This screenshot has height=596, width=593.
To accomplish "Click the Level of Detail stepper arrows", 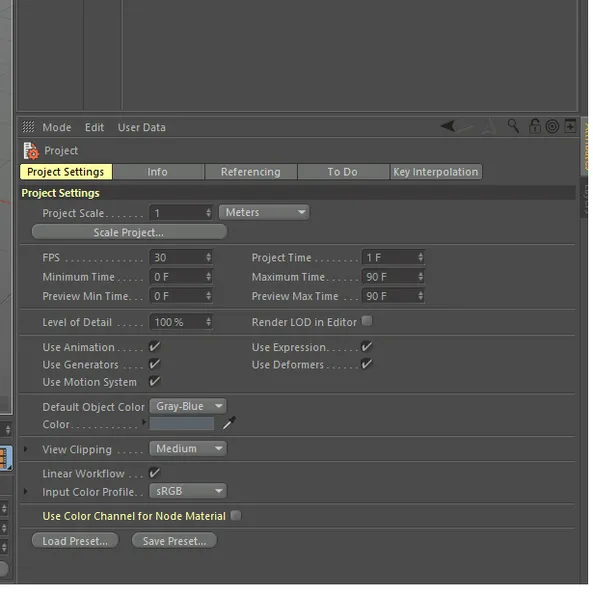I will point(208,322).
